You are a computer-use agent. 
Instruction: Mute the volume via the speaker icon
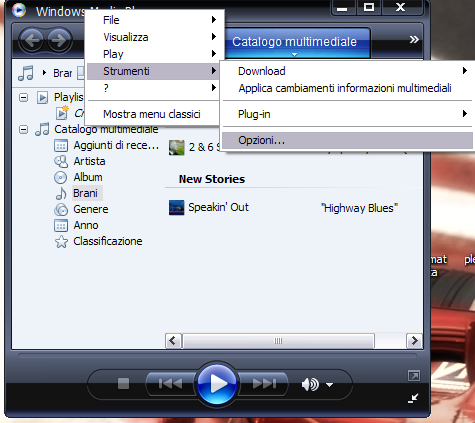tap(310, 385)
